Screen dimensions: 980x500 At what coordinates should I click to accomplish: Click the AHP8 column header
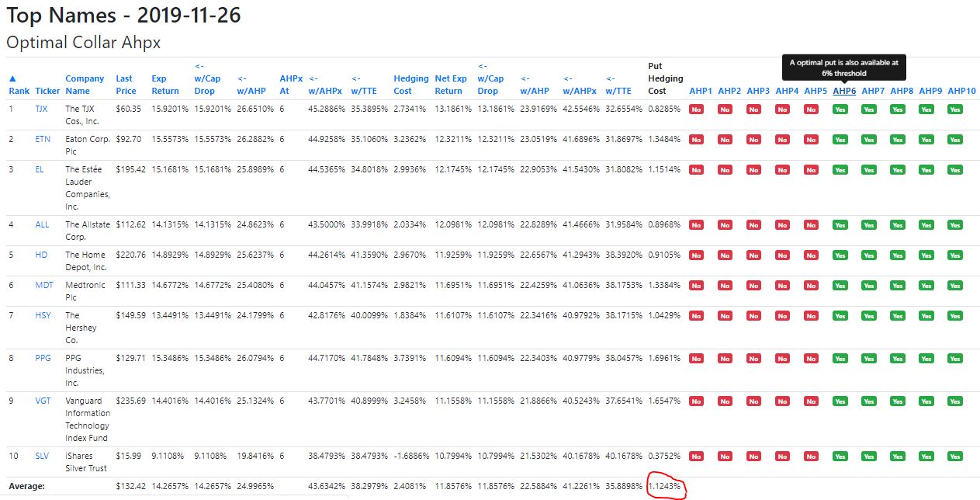pos(902,91)
